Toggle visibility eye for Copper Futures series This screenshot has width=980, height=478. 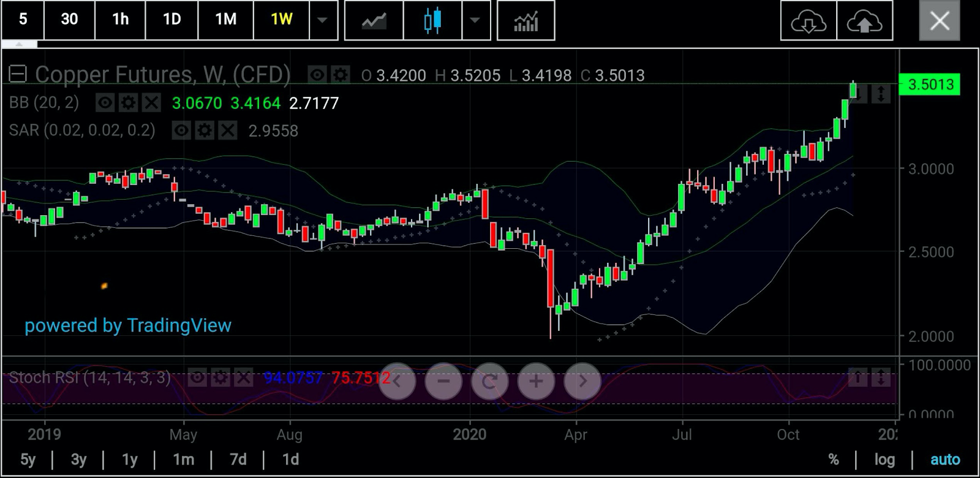click(317, 75)
